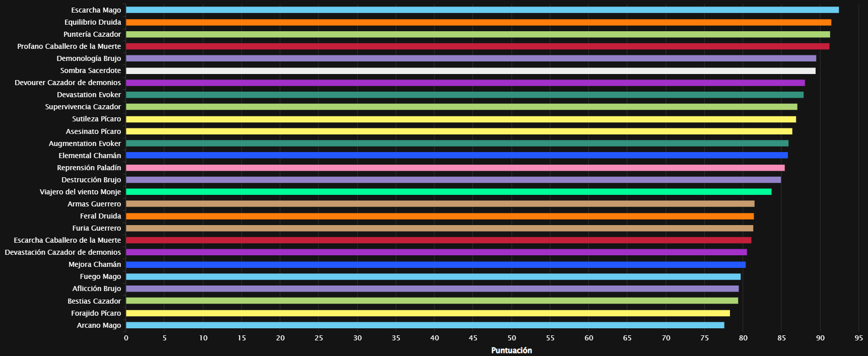Select the Armas Guerrero bar

(440, 204)
